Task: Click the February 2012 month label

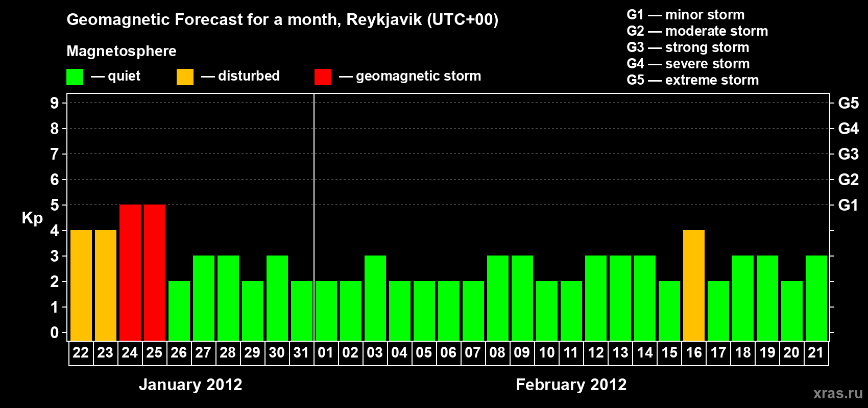Action: click(571, 385)
